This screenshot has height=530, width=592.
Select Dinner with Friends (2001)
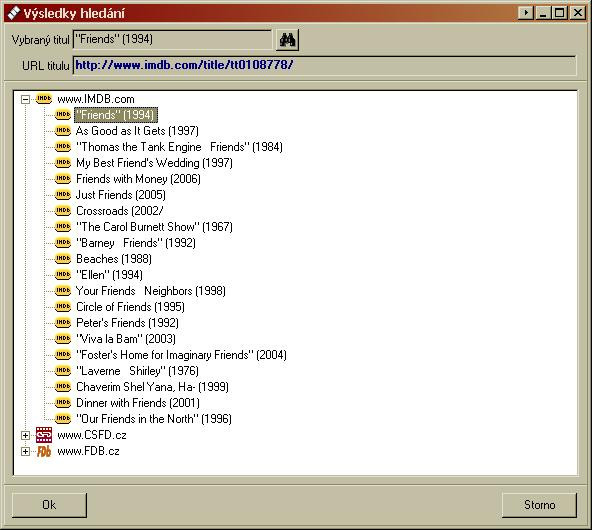pyautogui.click(x=138, y=403)
